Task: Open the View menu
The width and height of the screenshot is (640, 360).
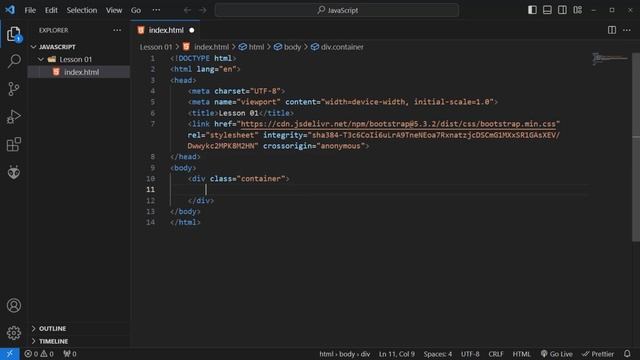Action: tap(114, 10)
